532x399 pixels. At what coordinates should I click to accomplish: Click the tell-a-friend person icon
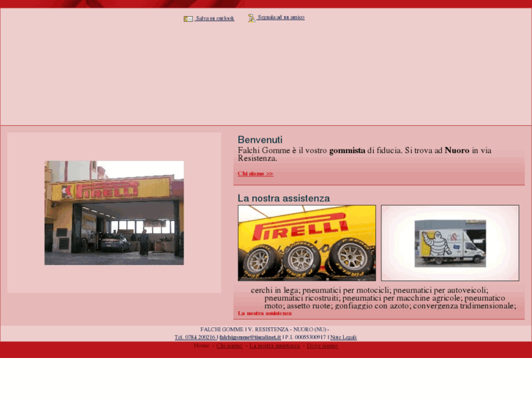click(x=251, y=18)
